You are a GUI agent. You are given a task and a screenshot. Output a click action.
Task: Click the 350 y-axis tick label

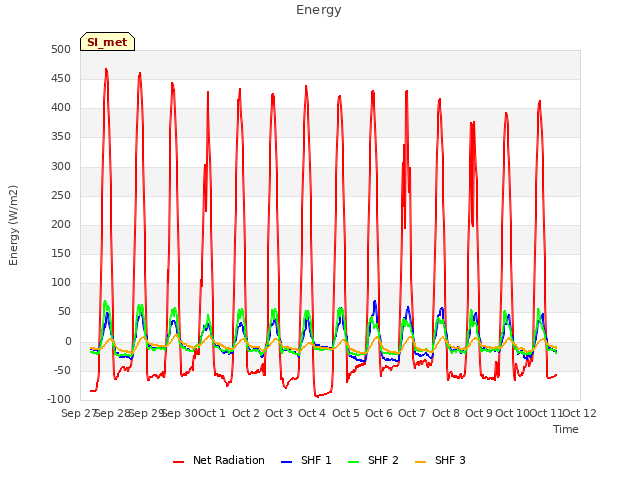coord(61,137)
